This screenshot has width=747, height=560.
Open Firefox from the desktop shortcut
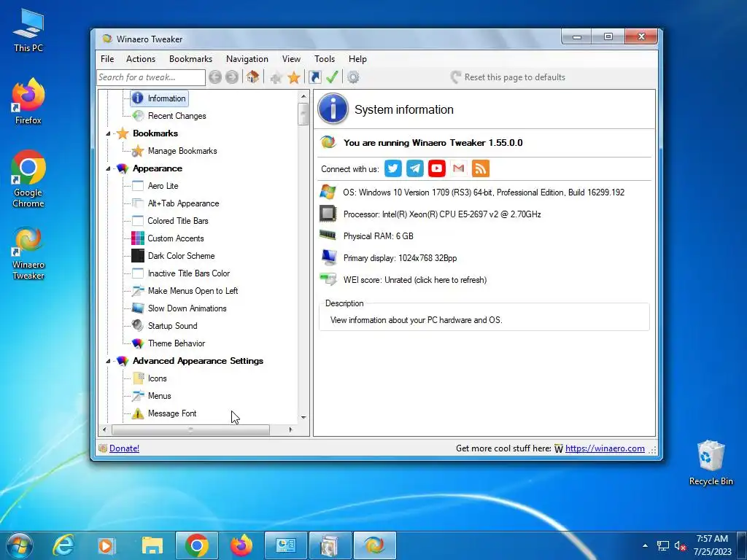(28, 101)
